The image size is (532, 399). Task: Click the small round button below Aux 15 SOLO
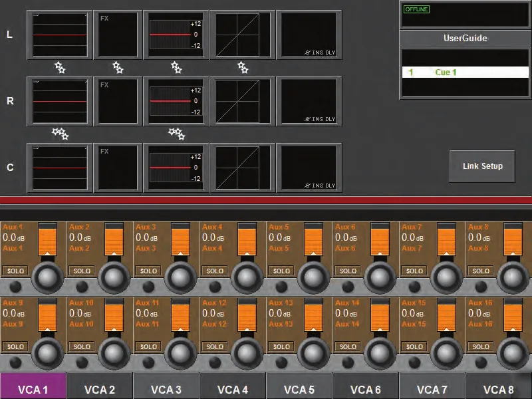(414, 362)
